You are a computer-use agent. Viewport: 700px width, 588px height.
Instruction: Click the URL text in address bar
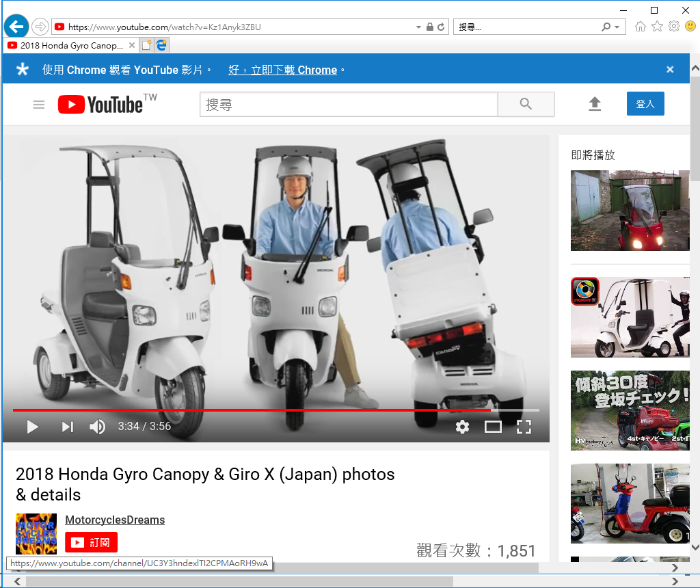pos(164,27)
